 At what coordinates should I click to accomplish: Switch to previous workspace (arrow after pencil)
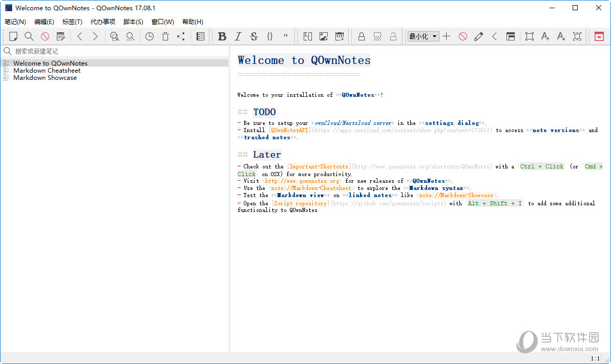point(495,36)
